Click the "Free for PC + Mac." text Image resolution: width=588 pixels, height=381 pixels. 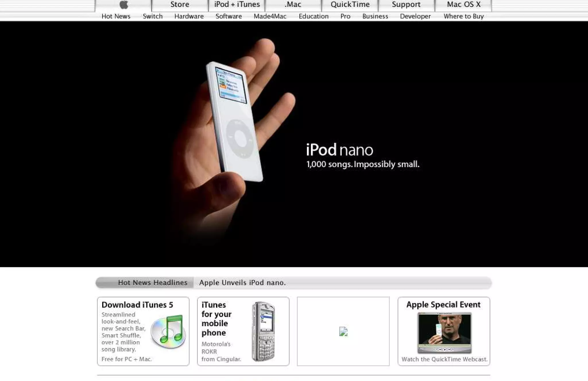click(x=127, y=359)
